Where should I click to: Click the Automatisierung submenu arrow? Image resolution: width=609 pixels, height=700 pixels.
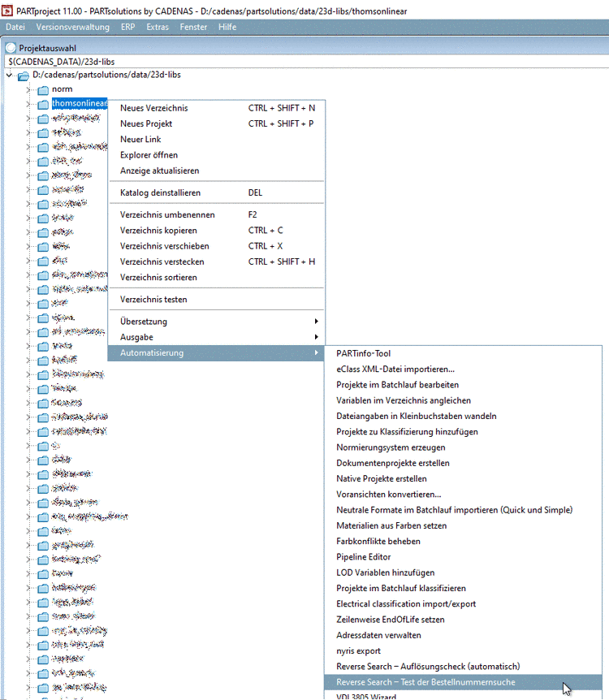pyautogui.click(x=316, y=352)
